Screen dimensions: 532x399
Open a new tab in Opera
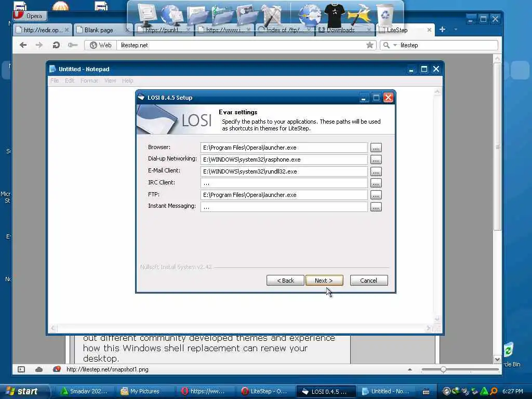(x=443, y=30)
